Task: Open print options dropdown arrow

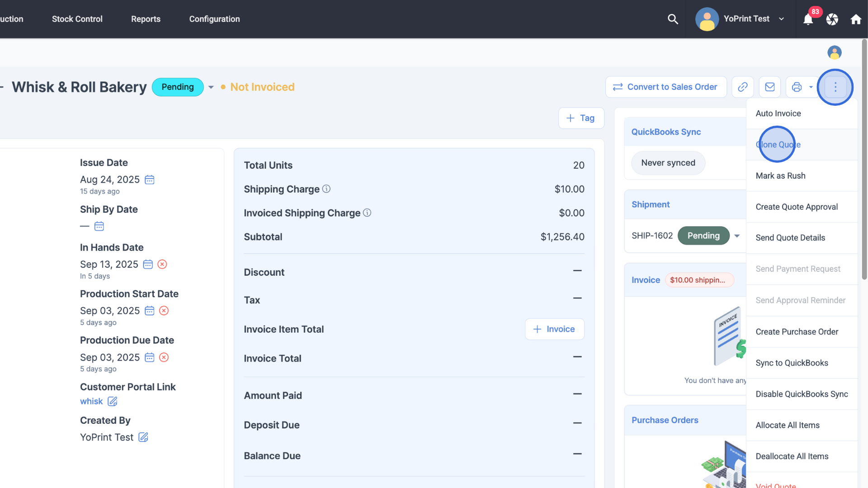Action: 811,87
